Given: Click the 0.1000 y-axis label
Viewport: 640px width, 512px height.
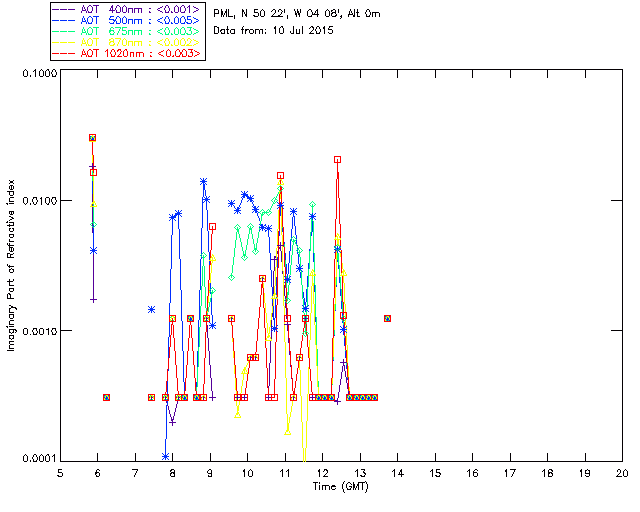Looking at the screenshot, I should pyautogui.click(x=40, y=73).
